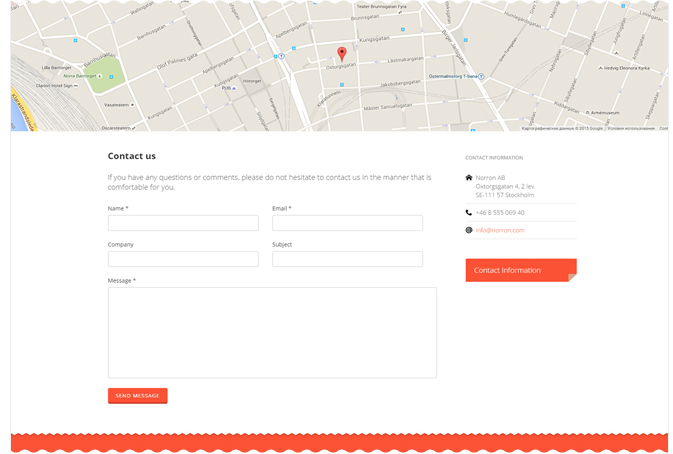The height and width of the screenshot is (454, 673).
Task: Click the Olof Palmes gata street label
Action: [177, 61]
